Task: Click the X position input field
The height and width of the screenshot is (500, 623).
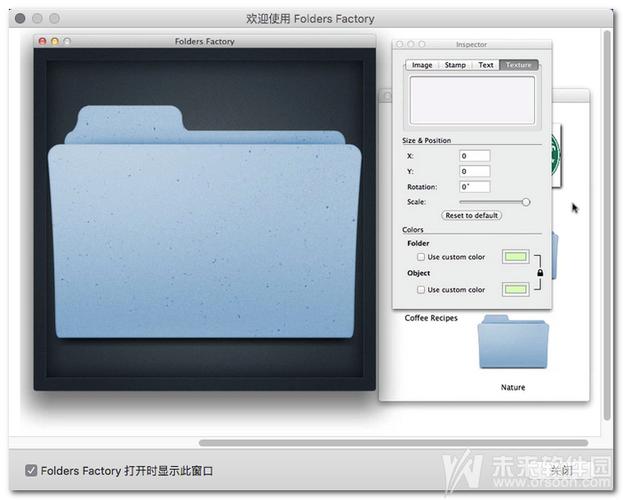Action: pos(474,156)
